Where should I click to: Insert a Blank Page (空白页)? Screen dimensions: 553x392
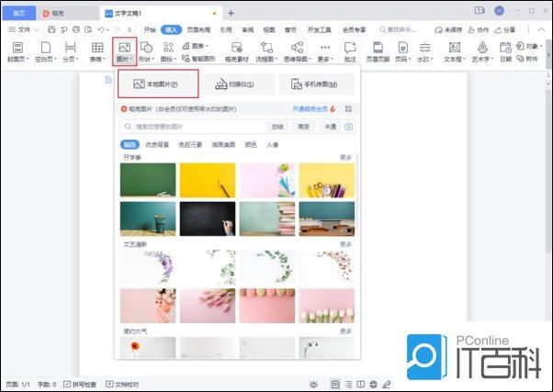point(46,52)
